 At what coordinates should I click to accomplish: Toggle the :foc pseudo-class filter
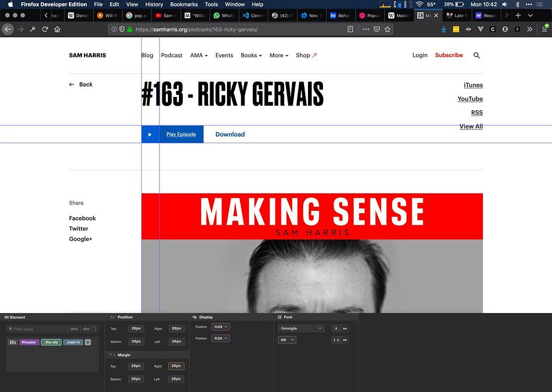pos(86,329)
